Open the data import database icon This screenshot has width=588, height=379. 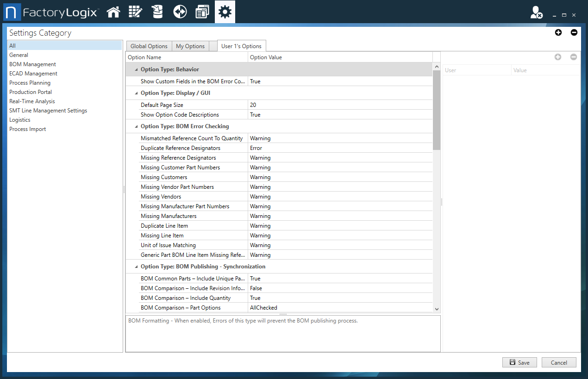(157, 11)
